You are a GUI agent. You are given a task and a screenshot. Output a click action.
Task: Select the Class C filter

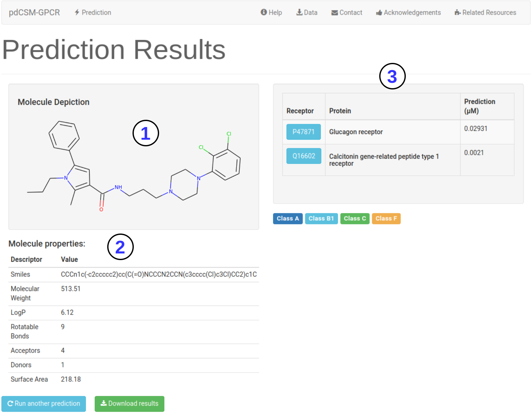(355, 219)
